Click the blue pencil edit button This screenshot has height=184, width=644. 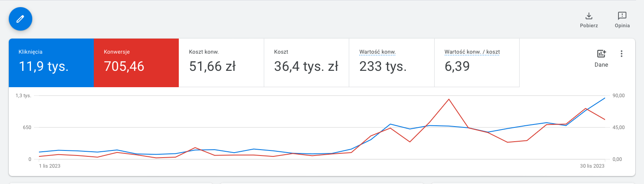pyautogui.click(x=21, y=19)
